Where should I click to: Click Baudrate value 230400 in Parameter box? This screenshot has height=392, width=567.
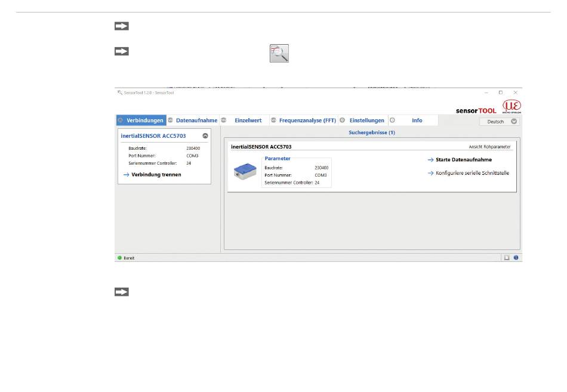click(322, 168)
